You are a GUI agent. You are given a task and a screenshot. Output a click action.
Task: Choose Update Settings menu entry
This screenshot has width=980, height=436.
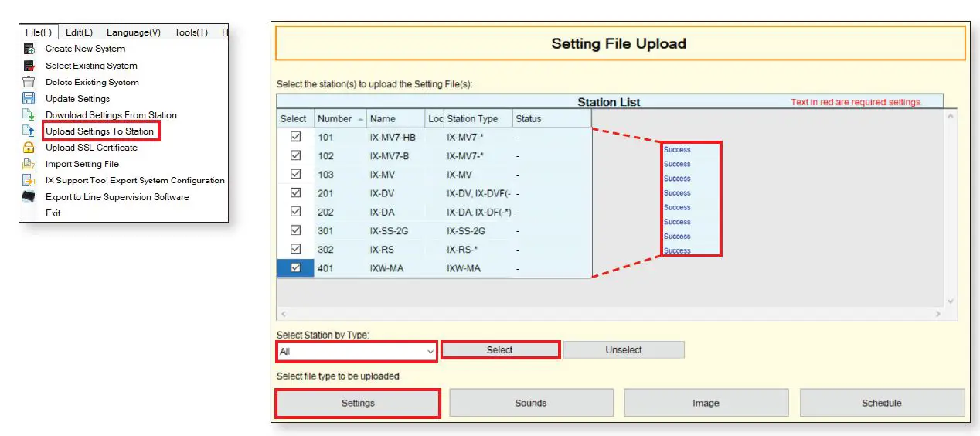coord(77,98)
